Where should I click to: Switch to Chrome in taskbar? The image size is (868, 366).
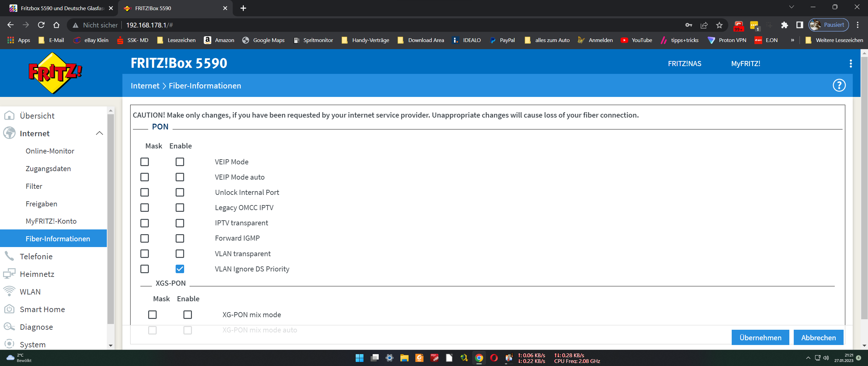[x=479, y=358]
